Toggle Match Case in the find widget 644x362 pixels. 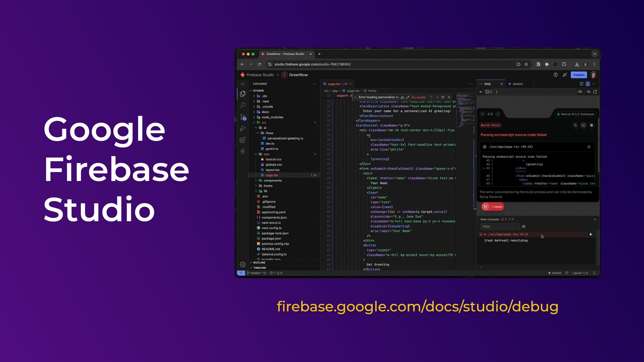tap(397, 97)
